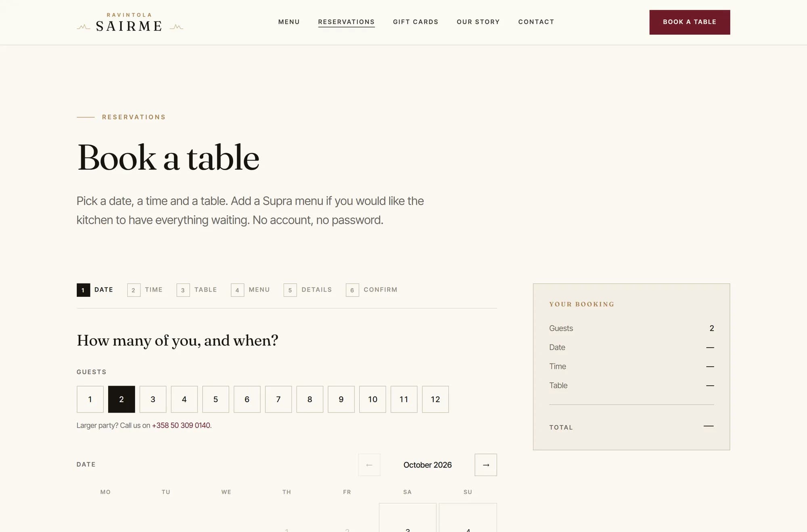Choose 4 guests

(x=184, y=399)
